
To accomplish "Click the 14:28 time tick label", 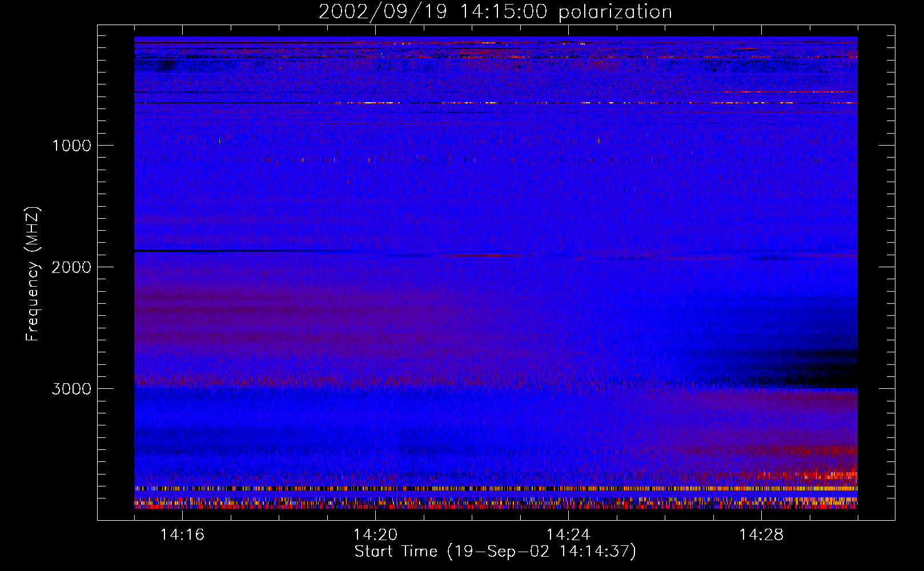I will click(761, 535).
